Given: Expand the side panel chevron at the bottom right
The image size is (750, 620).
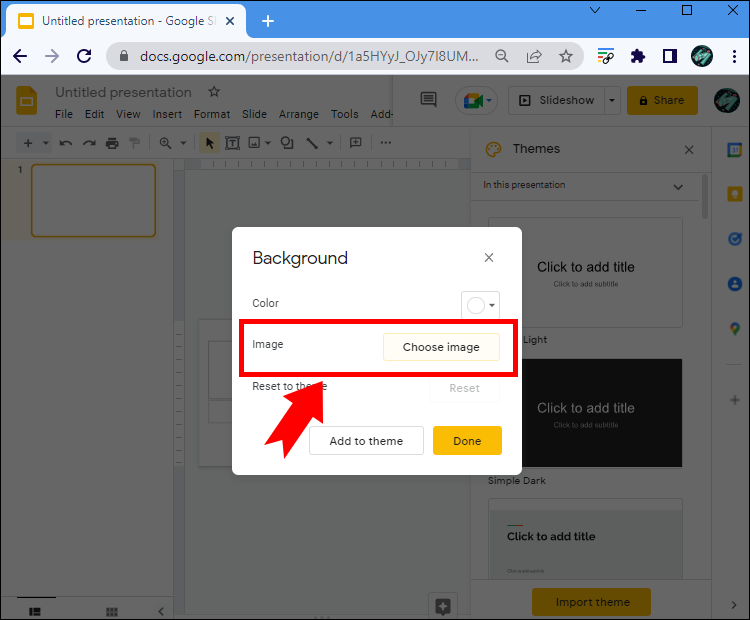Looking at the screenshot, I should (734, 605).
